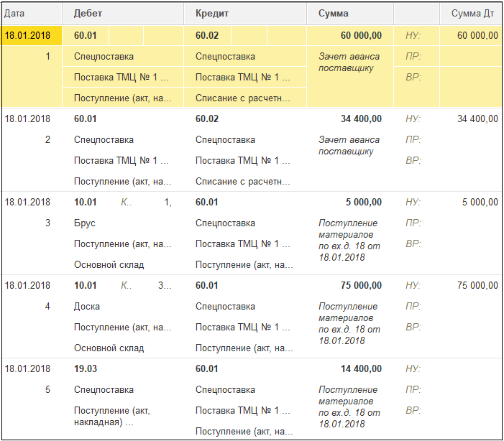The width and height of the screenshot is (504, 441).
Task: Click the НУ label in the first row
Action: (x=413, y=35)
